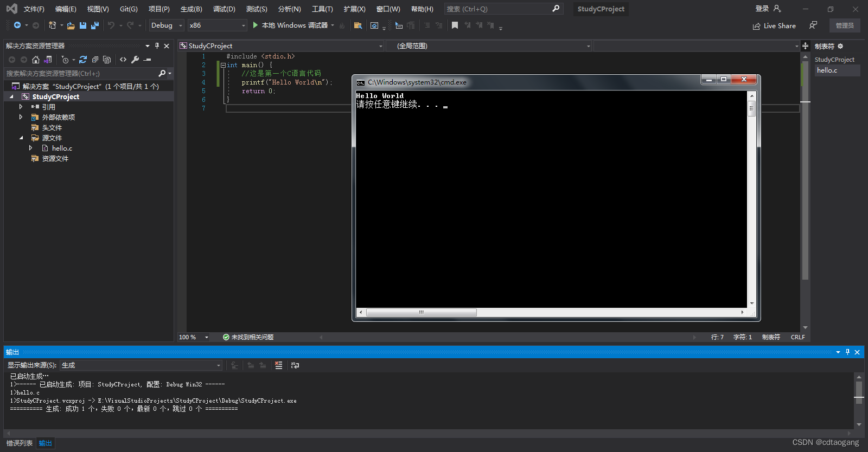The image size is (868, 452).
Task: Open the StudyCProject navigation dropdown in editor
Action: click(281, 46)
